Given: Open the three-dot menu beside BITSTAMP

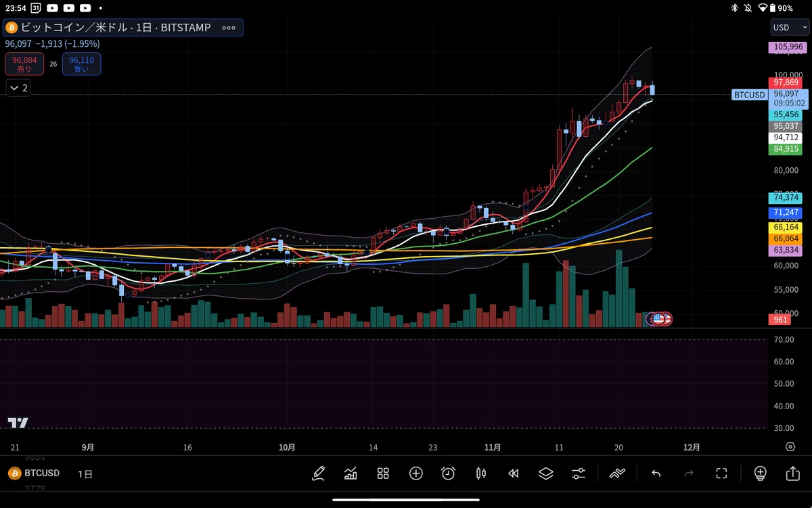Looking at the screenshot, I should (229, 28).
